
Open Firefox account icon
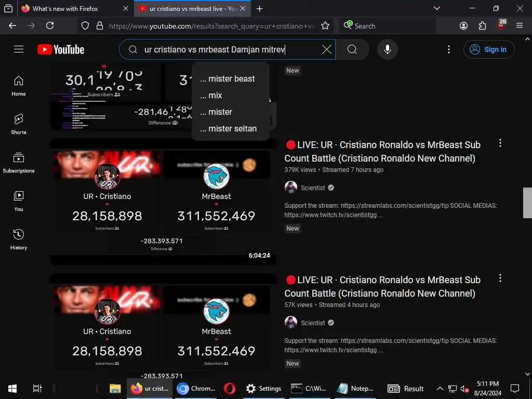(x=463, y=26)
